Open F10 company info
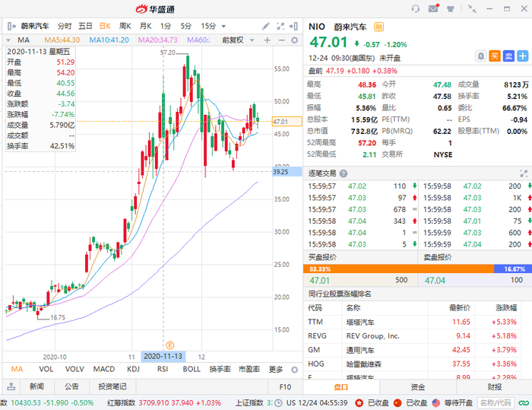 (x=285, y=387)
